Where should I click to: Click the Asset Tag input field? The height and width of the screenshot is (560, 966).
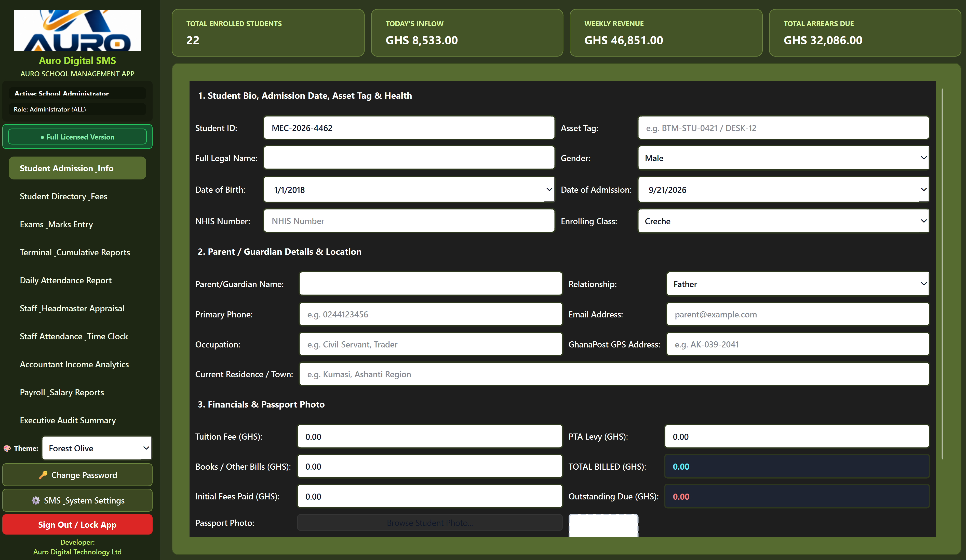(784, 128)
